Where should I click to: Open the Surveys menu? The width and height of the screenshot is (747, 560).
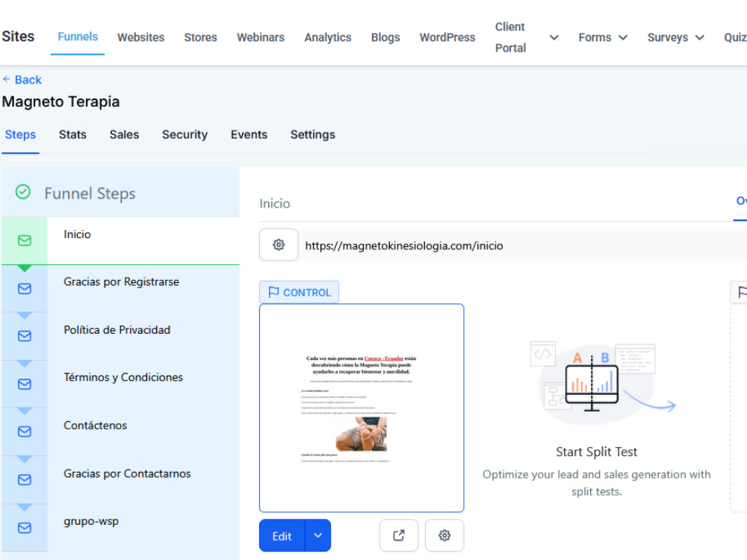click(x=667, y=37)
